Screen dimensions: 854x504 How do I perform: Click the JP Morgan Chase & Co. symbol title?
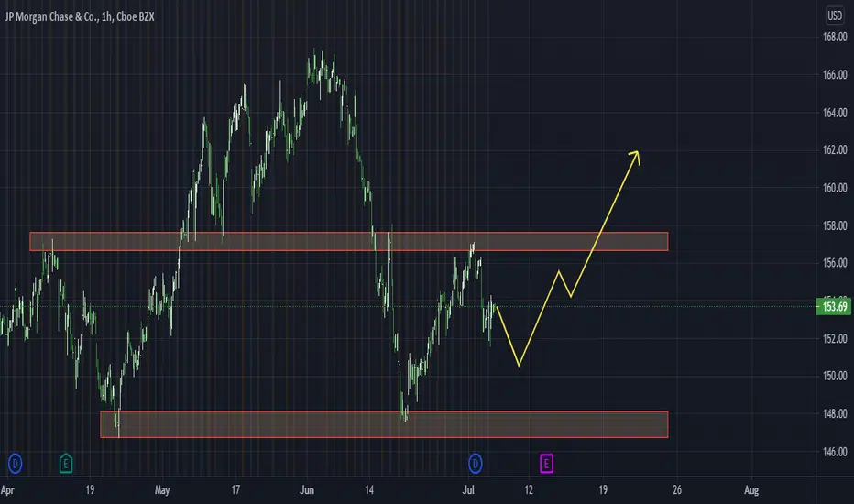click(x=80, y=16)
